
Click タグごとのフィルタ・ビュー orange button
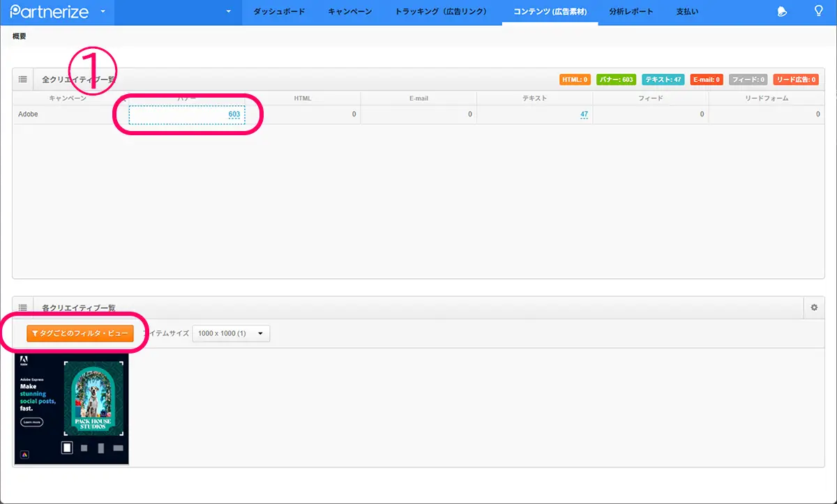(80, 334)
